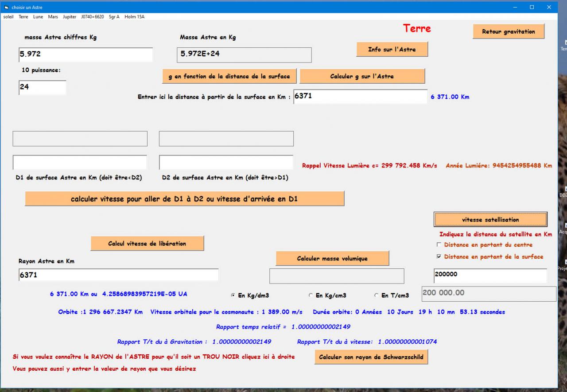Run Calculer g sur l'Astre
Screen dimensions: 567x392
click(x=362, y=76)
